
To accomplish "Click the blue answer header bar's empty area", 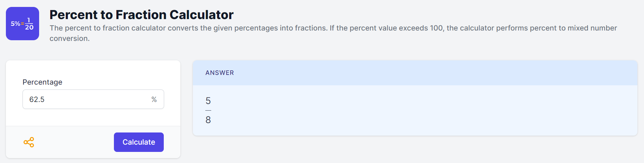I will [433, 73].
